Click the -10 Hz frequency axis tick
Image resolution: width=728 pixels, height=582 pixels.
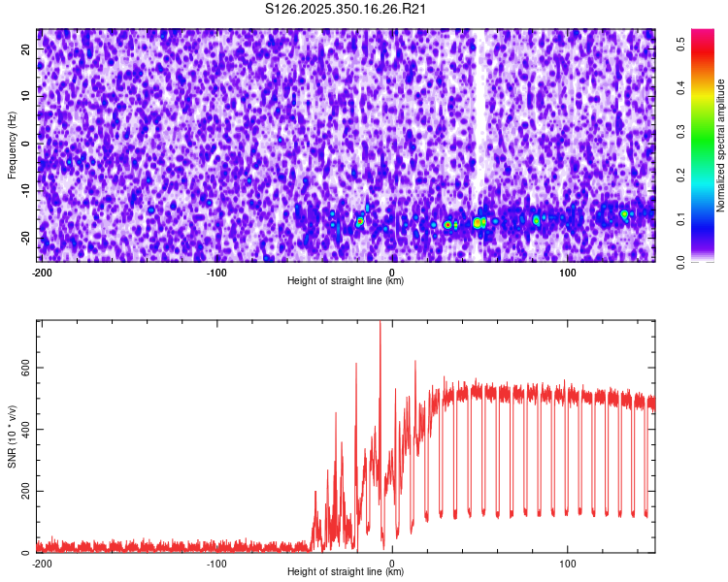point(28,190)
